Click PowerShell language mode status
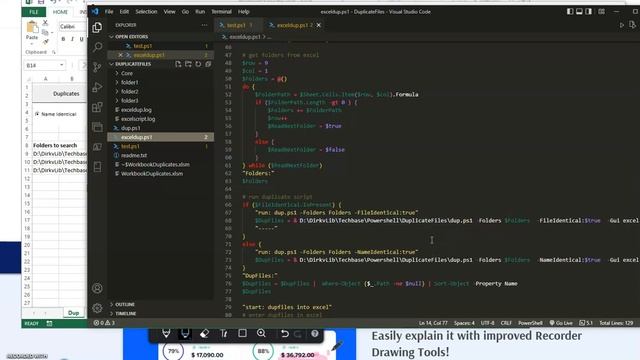640x360 pixels. 530,323
